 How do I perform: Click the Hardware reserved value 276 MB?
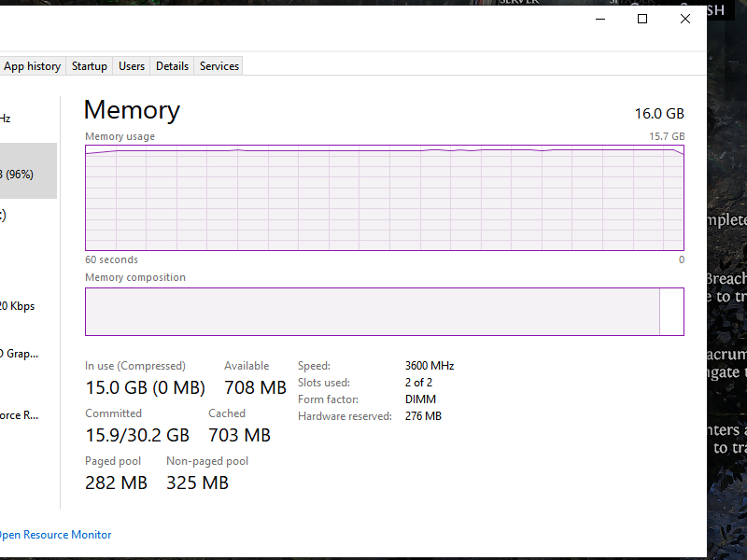423,416
